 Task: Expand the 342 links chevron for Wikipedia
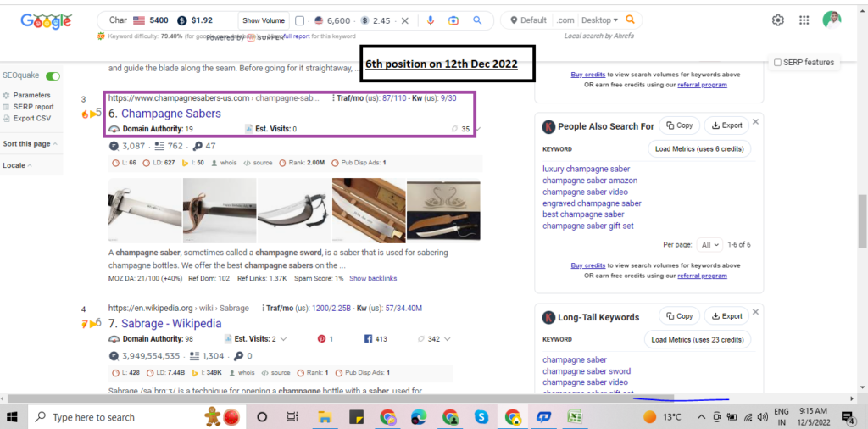click(x=448, y=339)
